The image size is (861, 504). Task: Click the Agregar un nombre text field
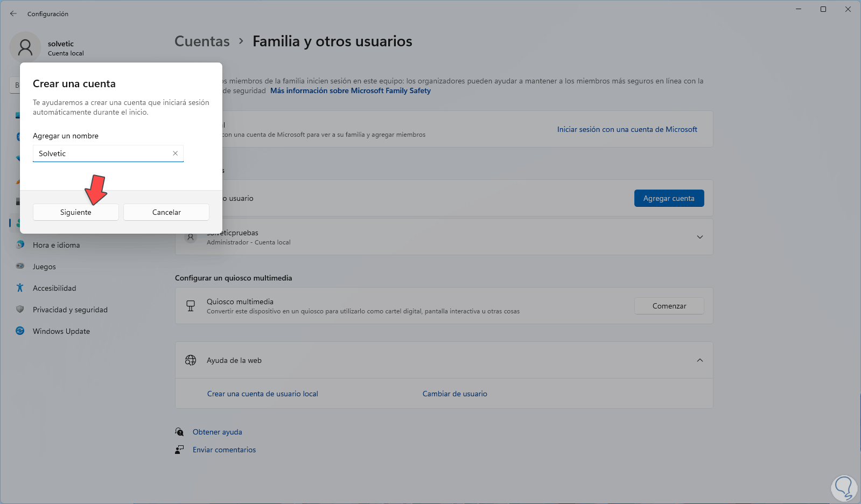[102, 153]
